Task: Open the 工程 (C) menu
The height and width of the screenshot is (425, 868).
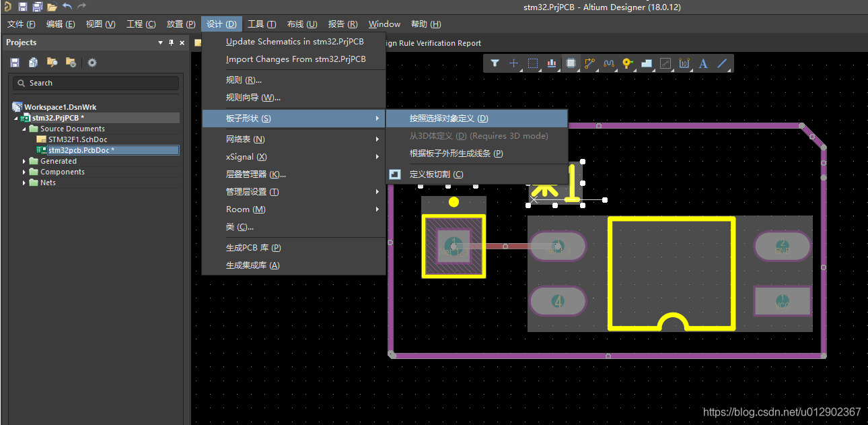Action: click(x=141, y=24)
